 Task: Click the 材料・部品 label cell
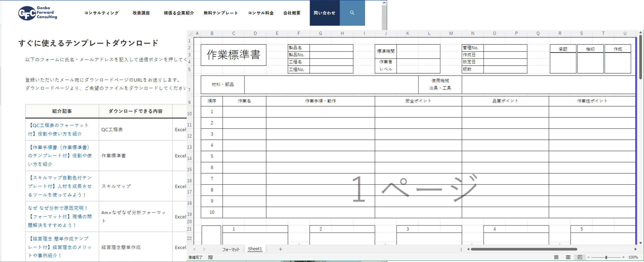tap(223, 85)
